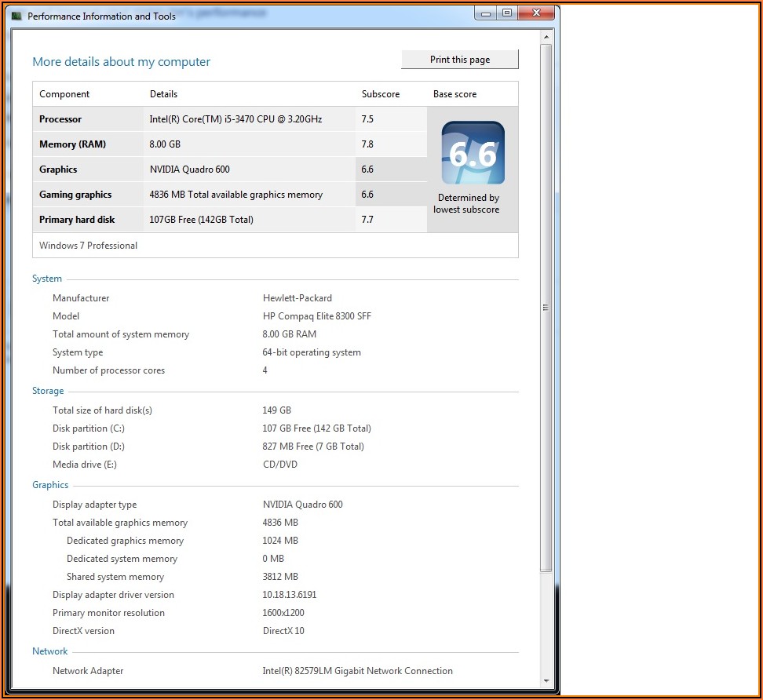Minimize the Performance Information and Tools window

point(486,13)
